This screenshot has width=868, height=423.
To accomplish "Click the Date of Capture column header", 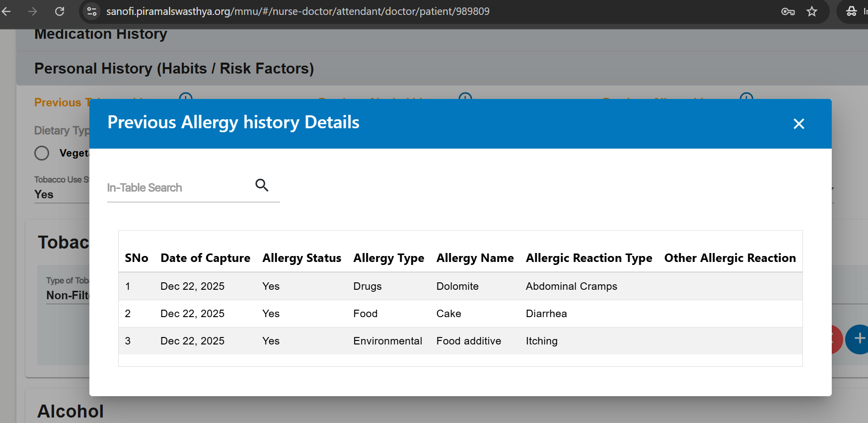I will point(205,258).
